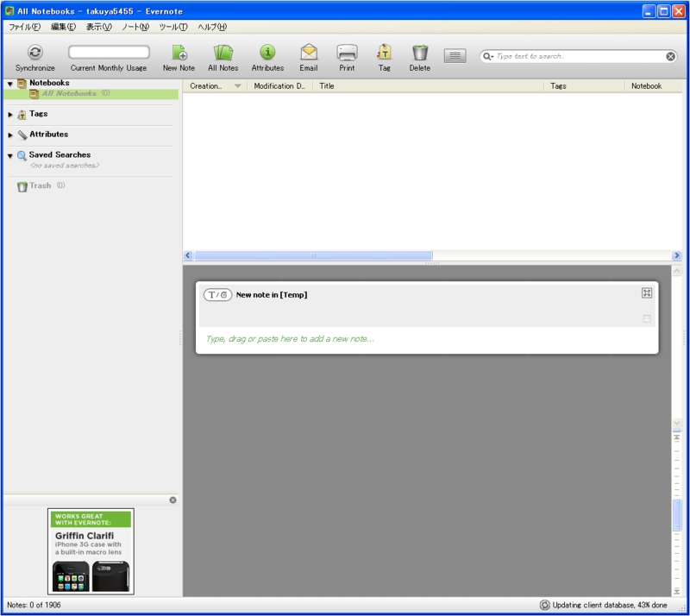
Task: Toggle the list view button in the toolbar
Action: tap(455, 56)
